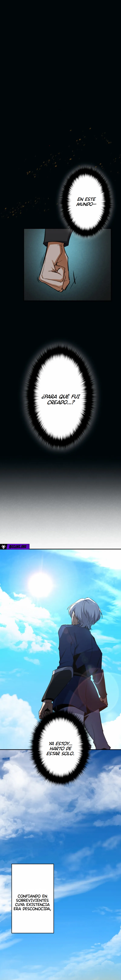Click the 'EN ESTE MUNDO—' speech bubble text

[86, 202]
